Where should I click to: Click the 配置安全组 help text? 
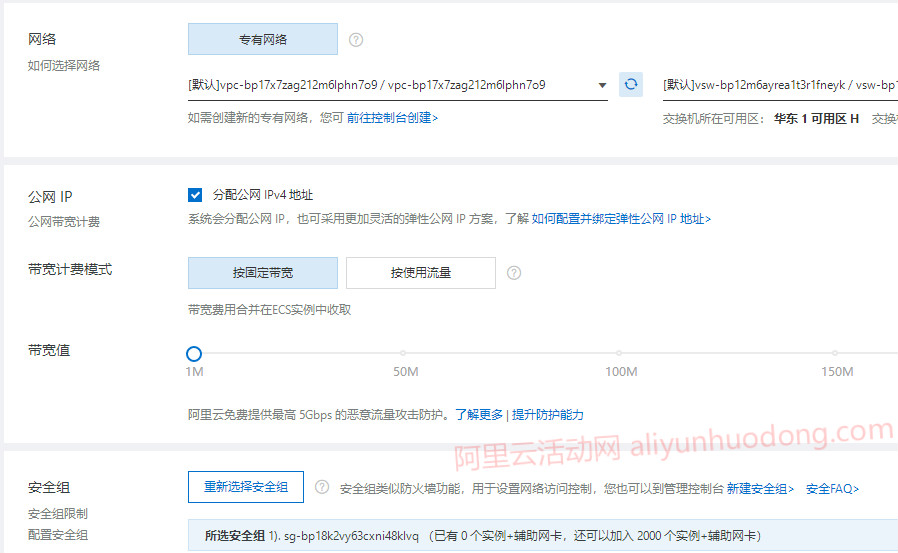point(58,535)
